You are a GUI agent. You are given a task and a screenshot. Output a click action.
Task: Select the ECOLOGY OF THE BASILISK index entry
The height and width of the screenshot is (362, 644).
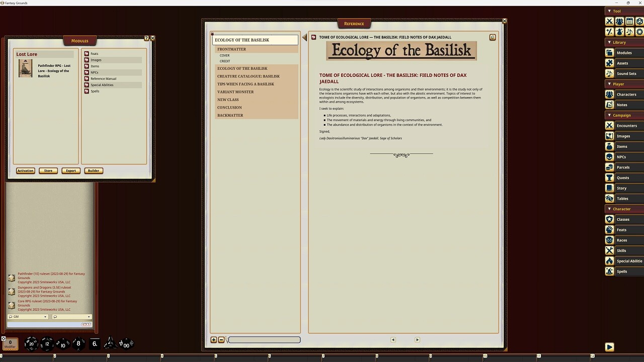pyautogui.click(x=242, y=68)
